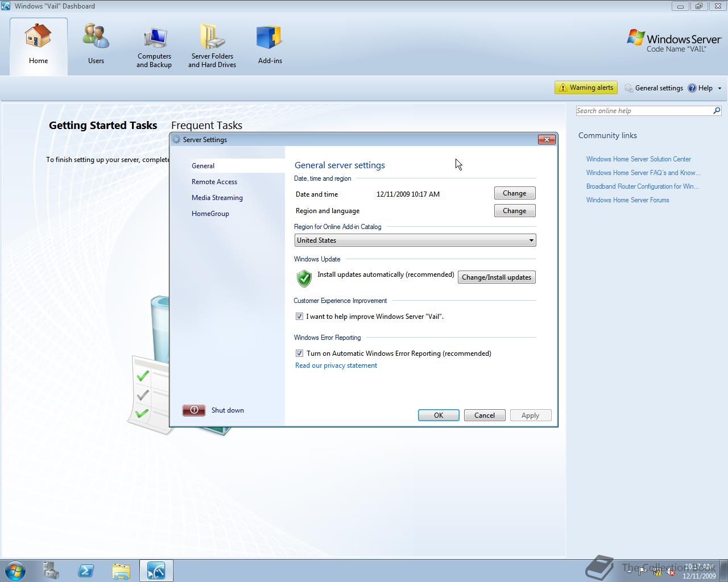Click Cancel in Server Settings

pyautogui.click(x=485, y=415)
